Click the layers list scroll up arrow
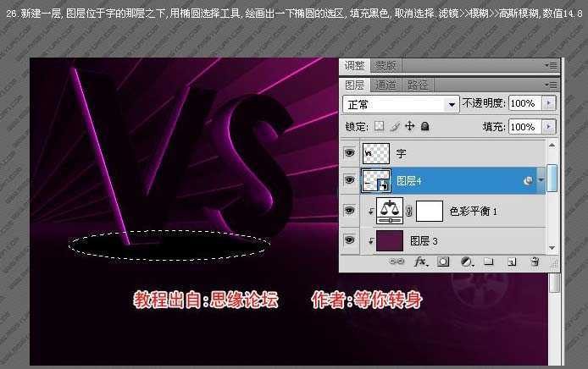588x369 pixels. (552, 146)
